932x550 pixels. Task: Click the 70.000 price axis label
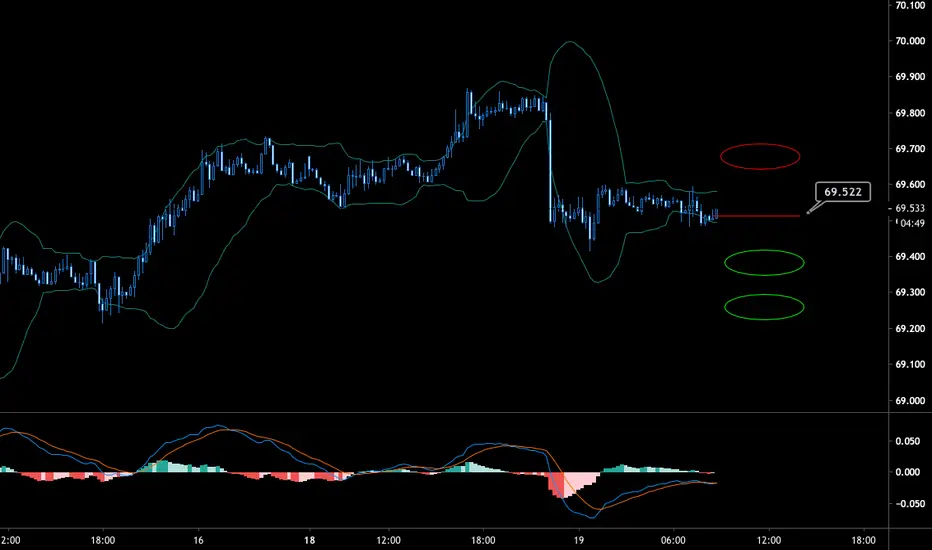pyautogui.click(x=910, y=41)
